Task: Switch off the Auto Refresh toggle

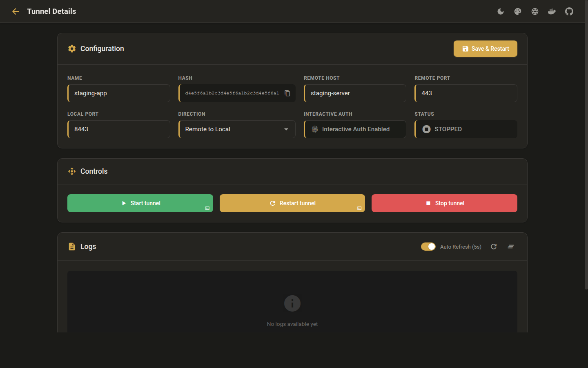Action: coord(428,247)
